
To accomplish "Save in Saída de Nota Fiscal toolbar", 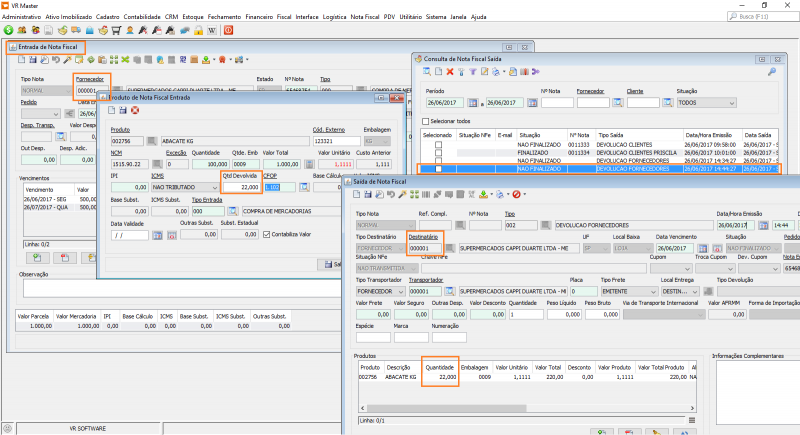I will click(368, 194).
